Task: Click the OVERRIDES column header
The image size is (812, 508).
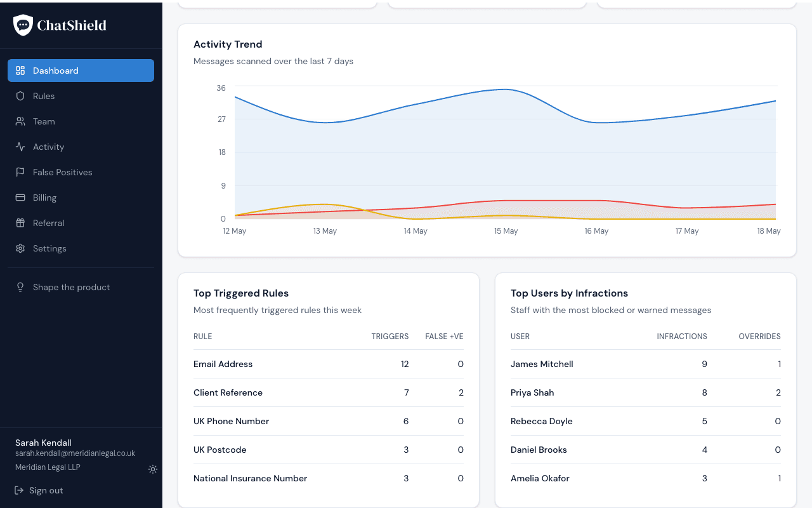Action: (760, 337)
